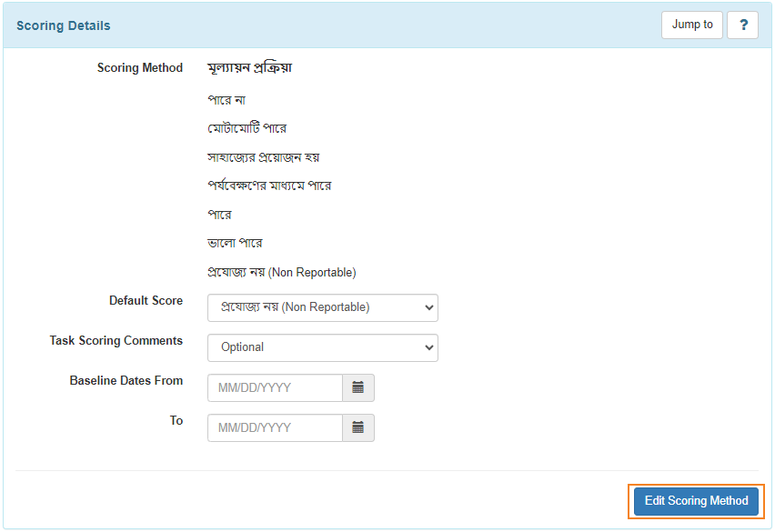The image size is (775, 532).
Task: Click the পারে না score level
Action: tap(226, 100)
